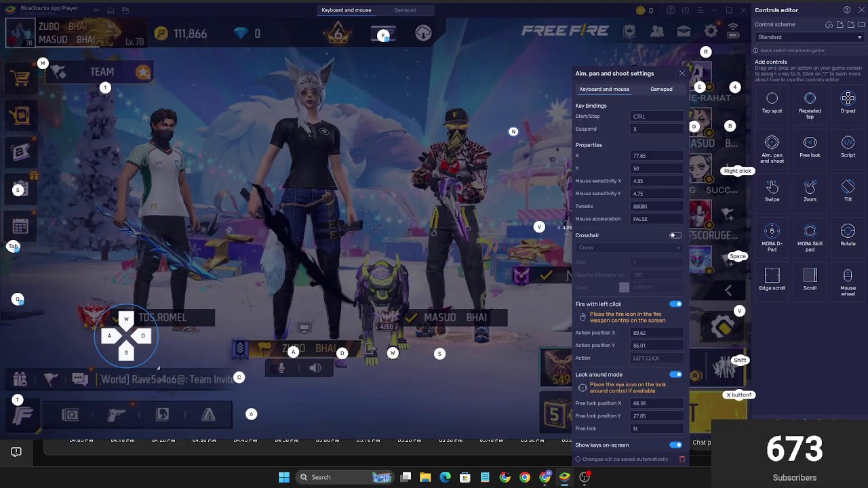Edit Free look position X field
The height and width of the screenshot is (488, 868).
(656, 403)
